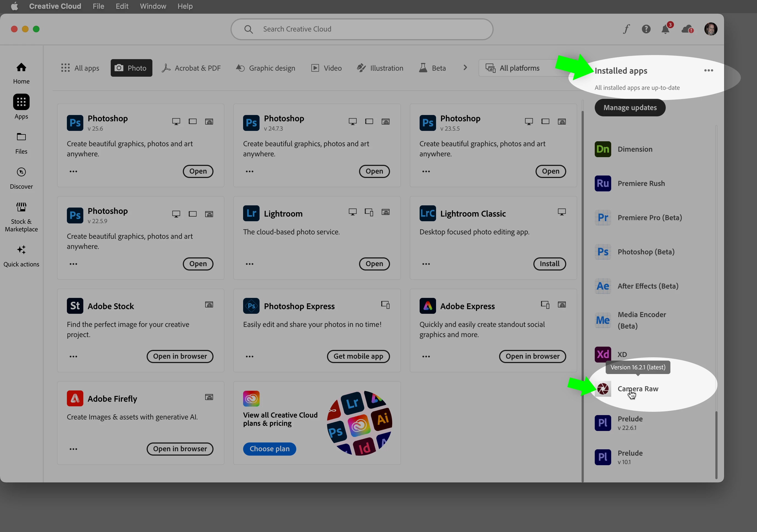This screenshot has width=757, height=532.
Task: Switch to the Video category tab
Action: 326,68
